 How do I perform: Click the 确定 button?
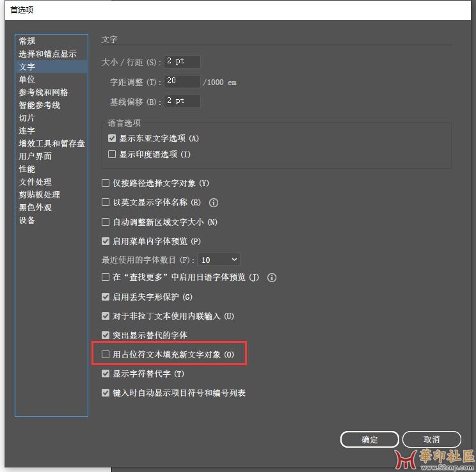click(370, 439)
